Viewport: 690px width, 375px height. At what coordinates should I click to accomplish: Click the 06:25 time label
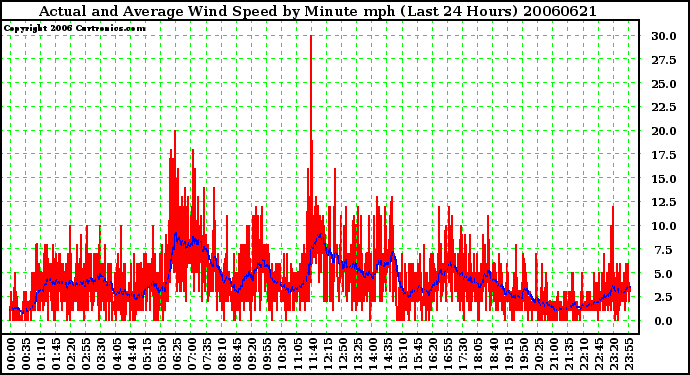tap(176, 354)
